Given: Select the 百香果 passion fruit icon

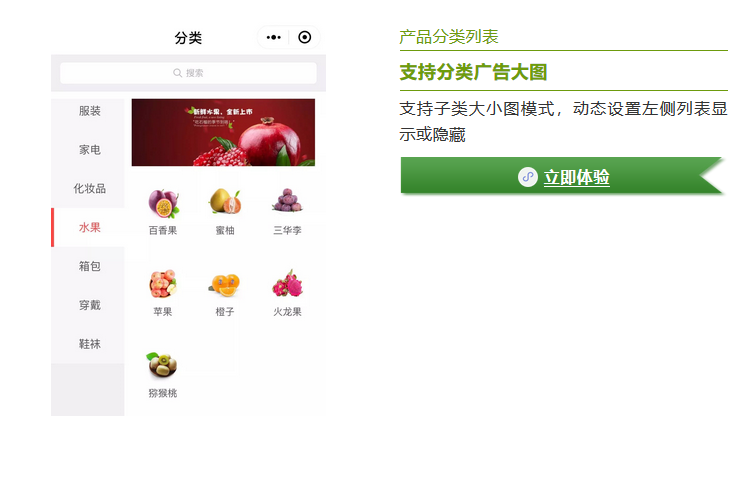Looking at the screenshot, I should click(x=163, y=203).
